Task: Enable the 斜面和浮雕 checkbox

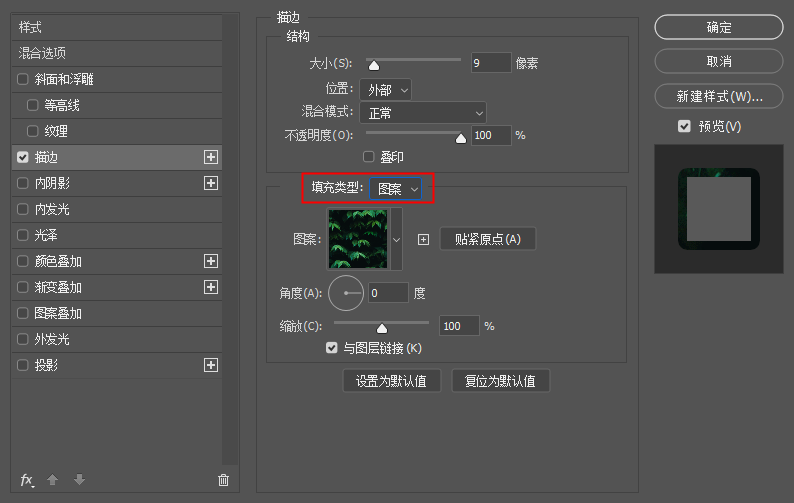Action: pyautogui.click(x=23, y=79)
